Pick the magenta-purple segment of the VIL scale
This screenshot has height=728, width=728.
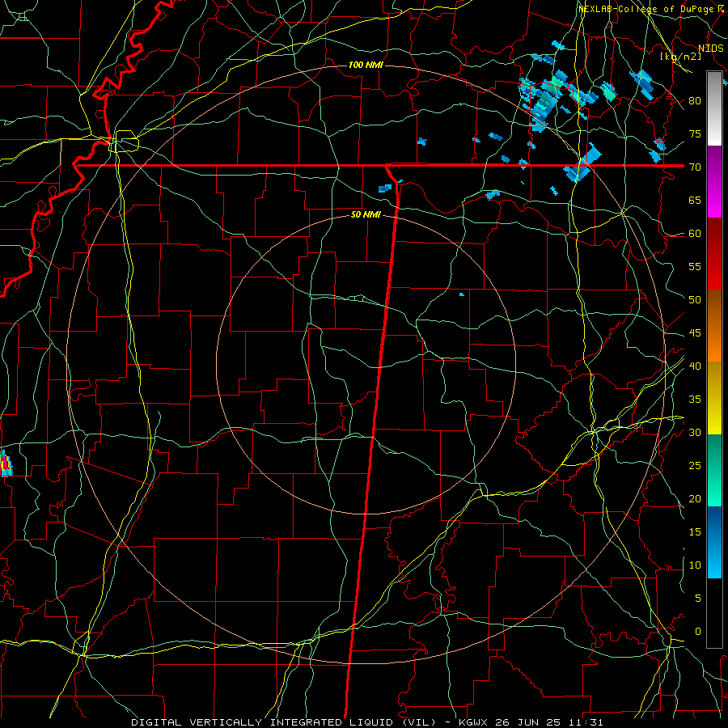click(714, 181)
